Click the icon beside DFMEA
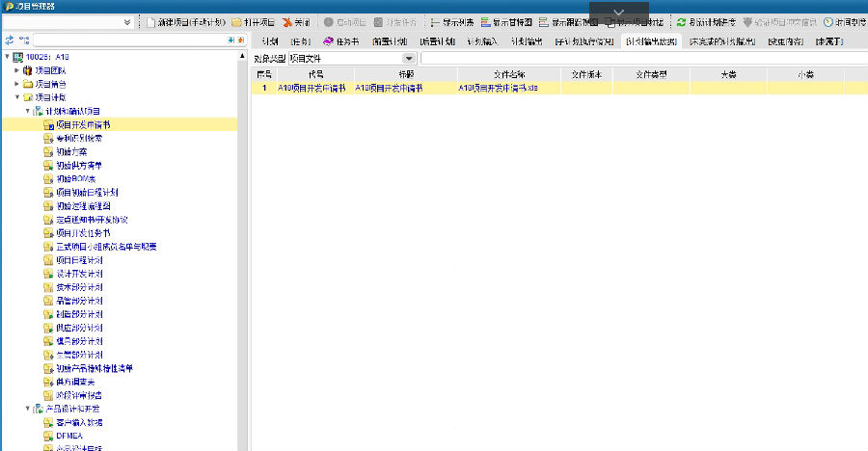The image size is (868, 451). (48, 436)
